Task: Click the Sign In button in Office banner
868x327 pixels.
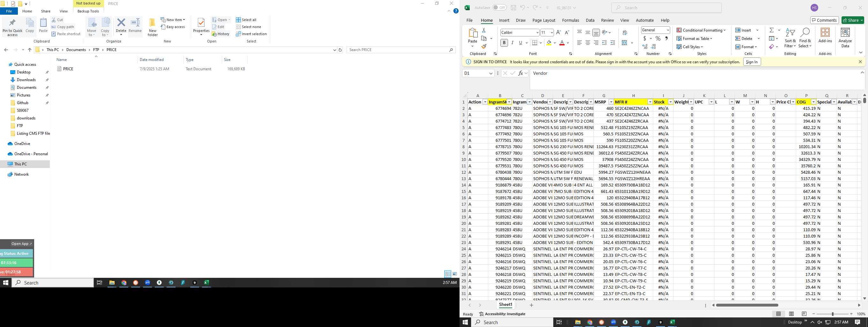Action: pyautogui.click(x=752, y=62)
